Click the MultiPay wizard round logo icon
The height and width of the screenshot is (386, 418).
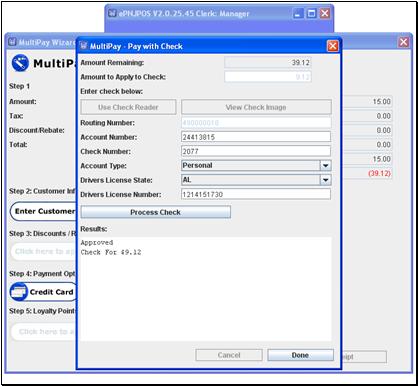point(20,63)
